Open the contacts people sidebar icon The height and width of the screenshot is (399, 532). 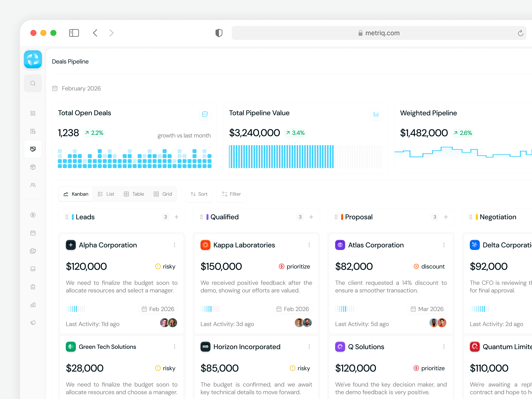click(33, 185)
